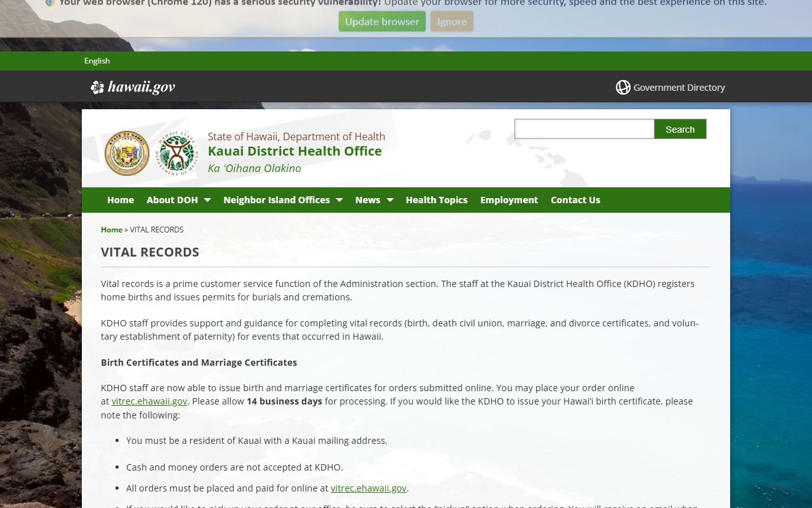The width and height of the screenshot is (812, 508).
Task: Open Government Directory link text
Action: (x=679, y=88)
